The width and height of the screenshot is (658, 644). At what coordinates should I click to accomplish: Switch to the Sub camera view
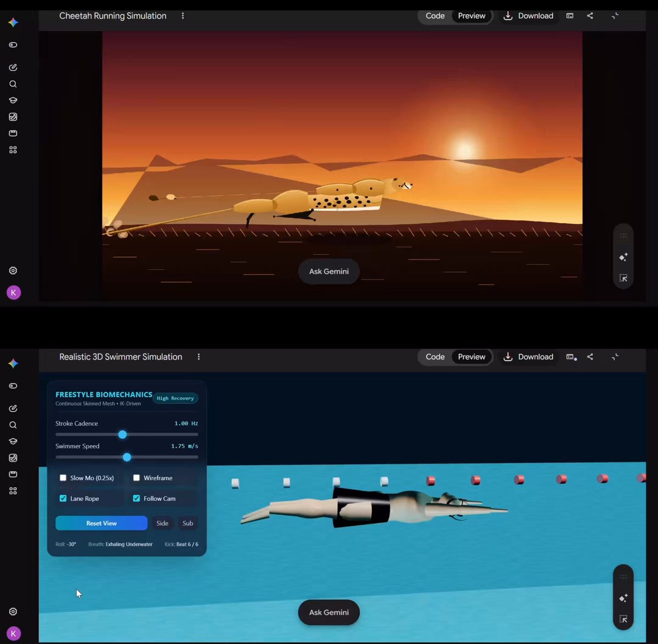(188, 523)
